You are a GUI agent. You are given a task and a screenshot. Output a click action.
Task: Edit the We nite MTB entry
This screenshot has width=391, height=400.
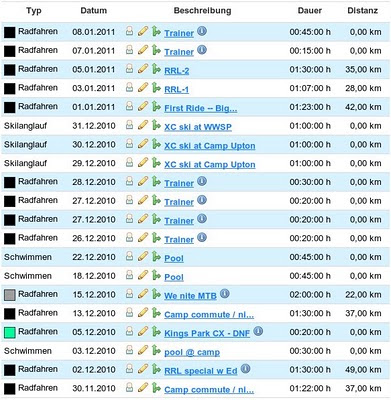(143, 294)
